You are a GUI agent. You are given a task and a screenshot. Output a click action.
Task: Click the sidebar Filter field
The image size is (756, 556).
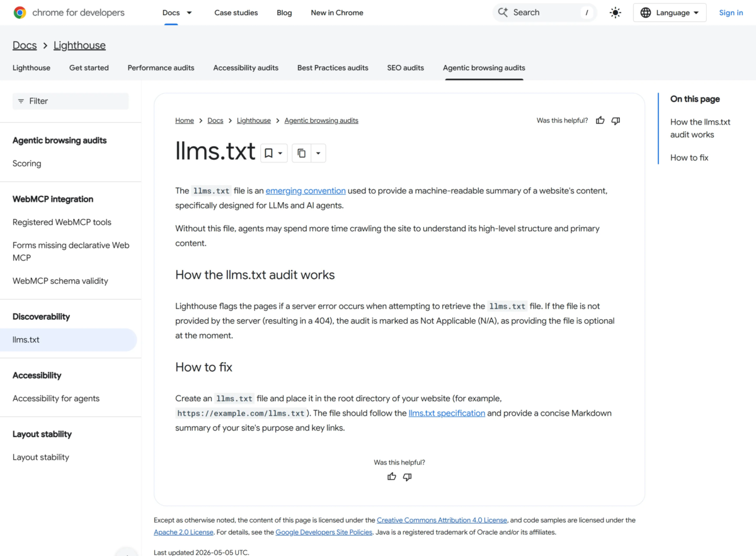click(71, 101)
